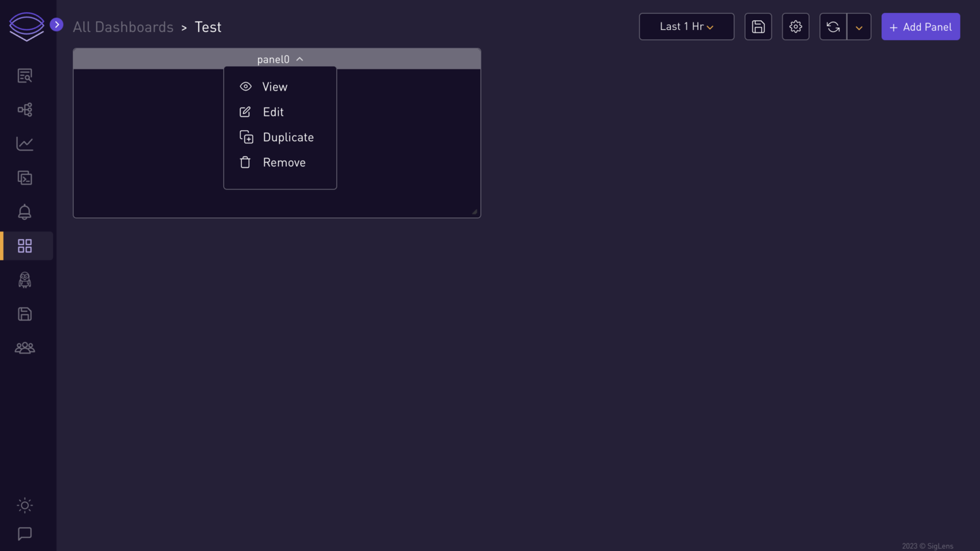Image resolution: width=980 pixels, height=551 pixels.
Task: Choose Remove from the panel menu
Action: pos(280,162)
